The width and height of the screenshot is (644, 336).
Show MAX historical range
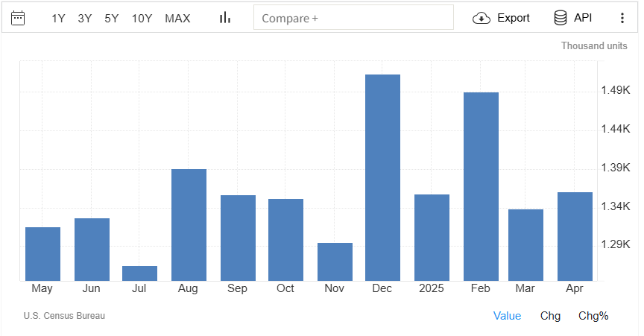[x=177, y=18]
